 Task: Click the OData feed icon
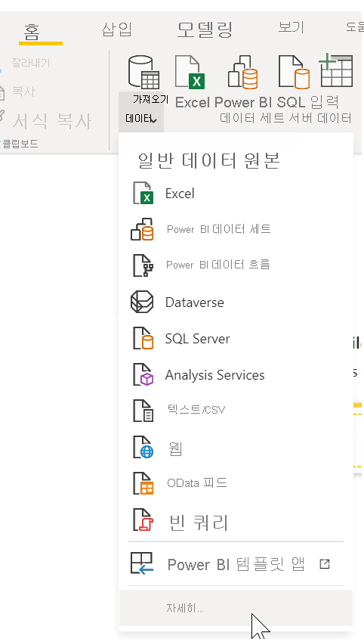(143, 483)
